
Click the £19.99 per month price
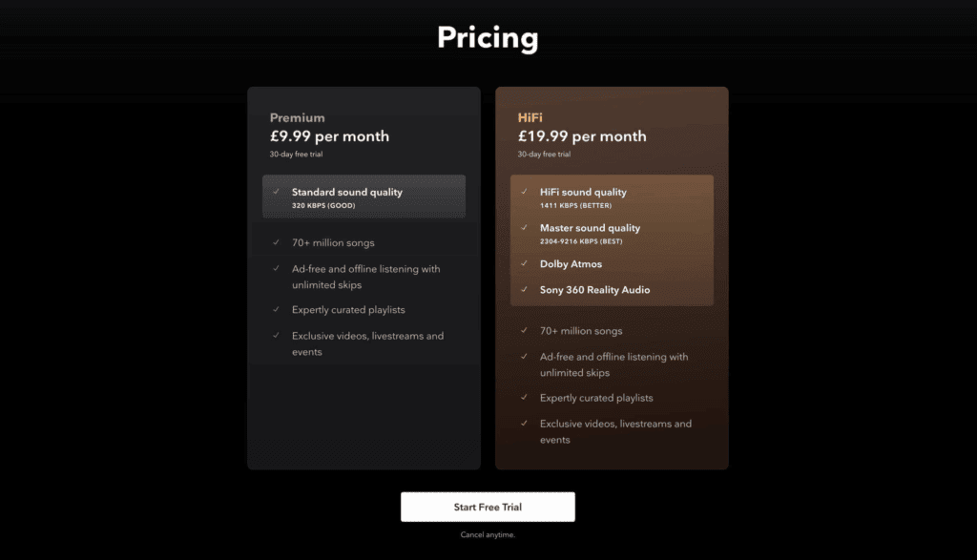tap(581, 136)
